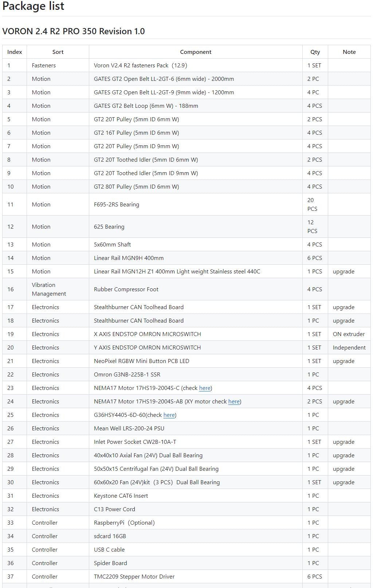Click the Package list heading
373x588 pixels.
[33, 6]
